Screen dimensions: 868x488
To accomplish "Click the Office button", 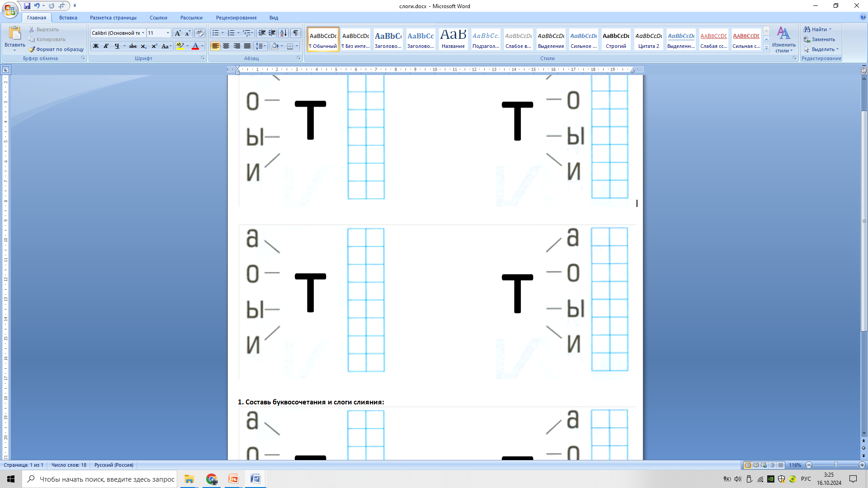I will (x=9, y=9).
